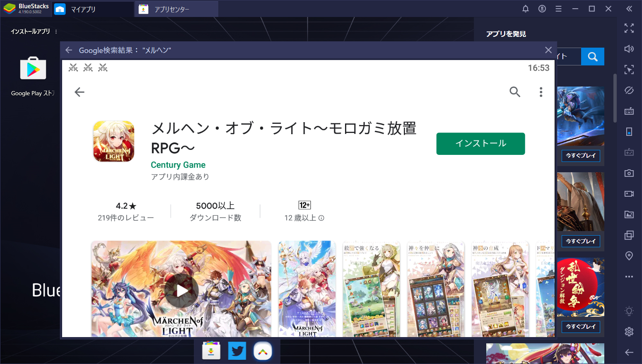This screenshot has width=642, height=364.
Task: Click the rotate device phone icon
Action: click(629, 132)
